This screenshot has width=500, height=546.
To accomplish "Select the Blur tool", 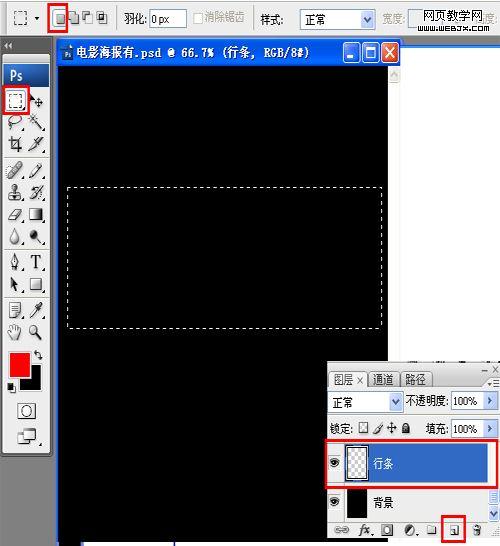I will point(15,236).
